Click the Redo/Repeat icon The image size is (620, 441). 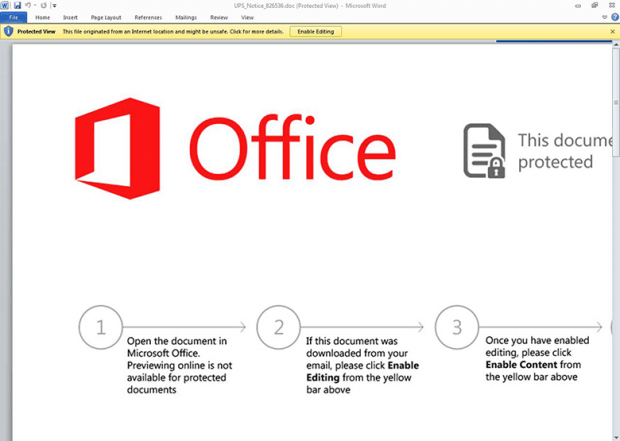[43, 6]
